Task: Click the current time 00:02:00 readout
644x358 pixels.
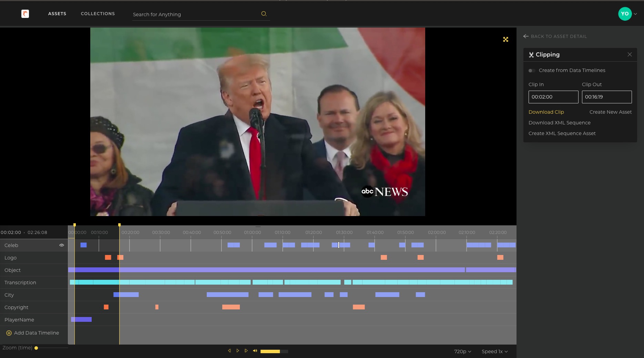Action: [11, 233]
